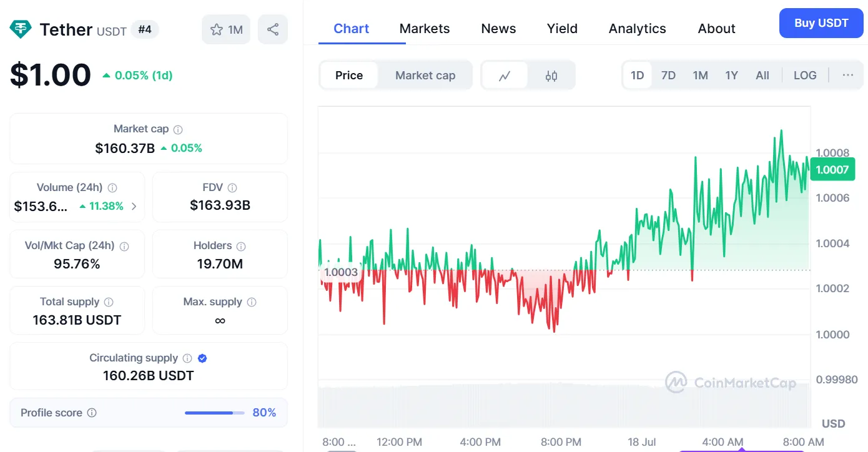The image size is (868, 452).
Task: Expand the Volume (24h) details chevron
Action: 134,206
